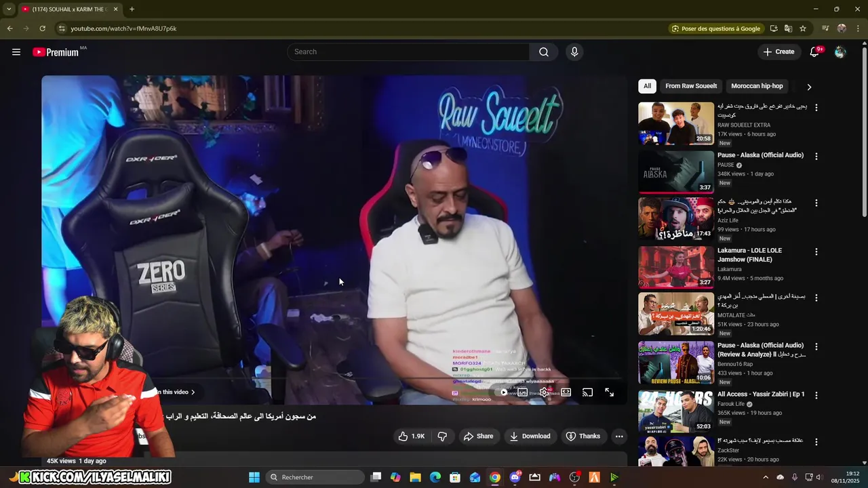Image resolution: width=868 pixels, height=488 pixels.
Task: Select the From Raw Soueelt chip
Action: (691, 86)
